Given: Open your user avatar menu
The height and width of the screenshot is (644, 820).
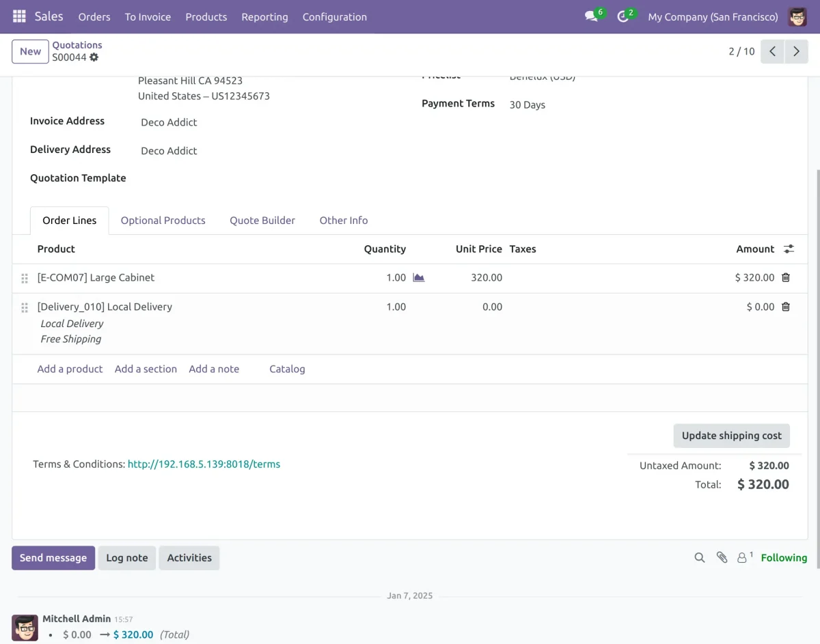Looking at the screenshot, I should point(797,16).
